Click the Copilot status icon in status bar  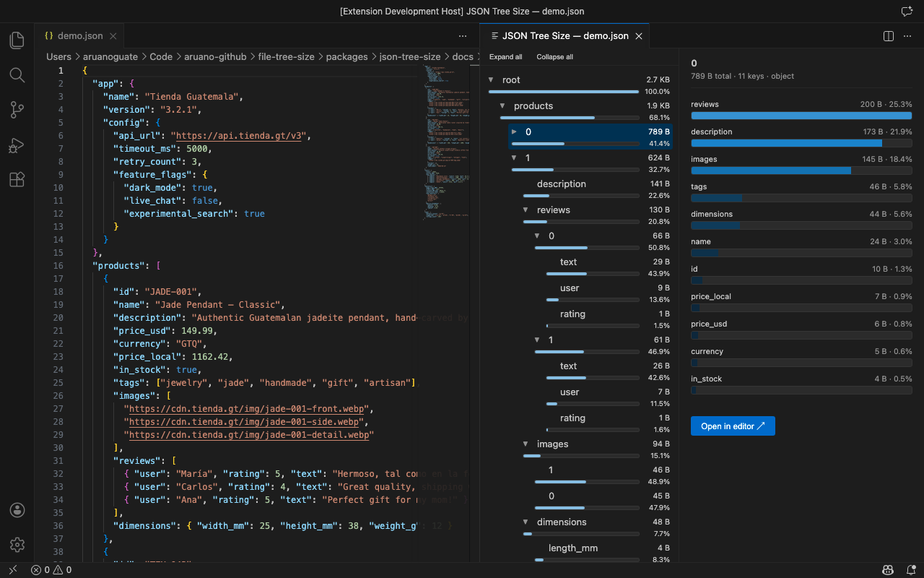889,570
